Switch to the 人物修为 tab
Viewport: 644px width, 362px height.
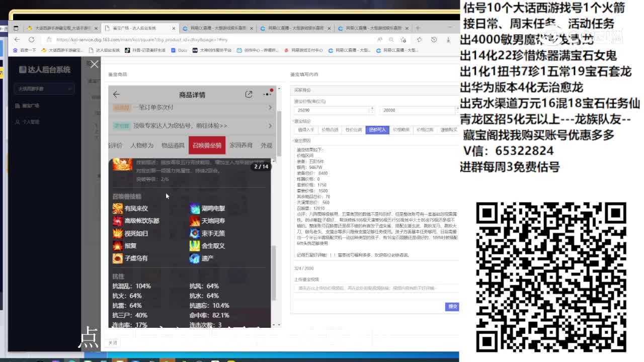point(142,145)
